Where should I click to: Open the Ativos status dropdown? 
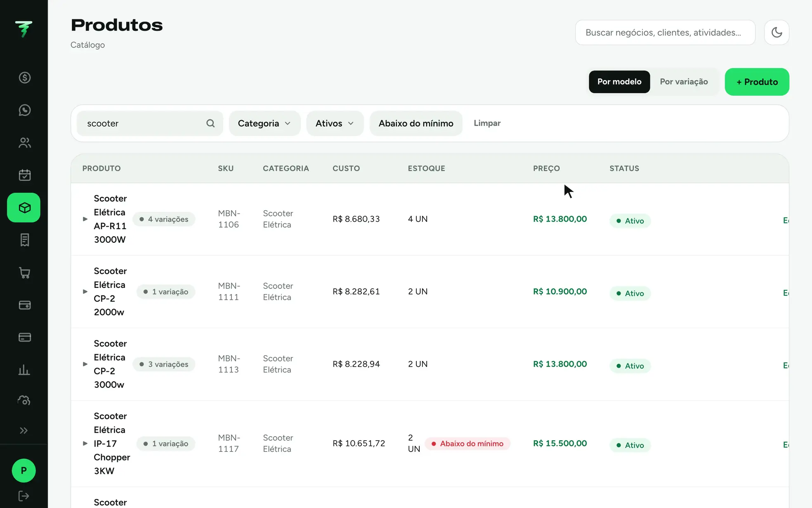335,123
